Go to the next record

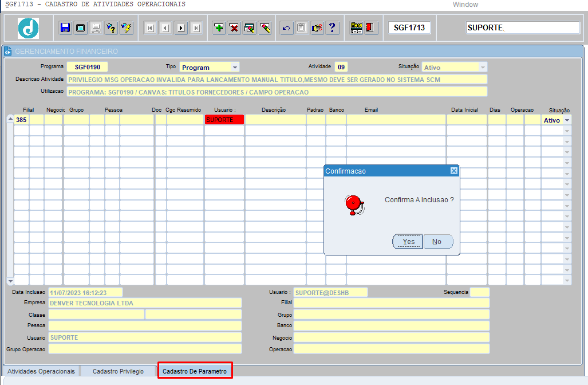181,27
